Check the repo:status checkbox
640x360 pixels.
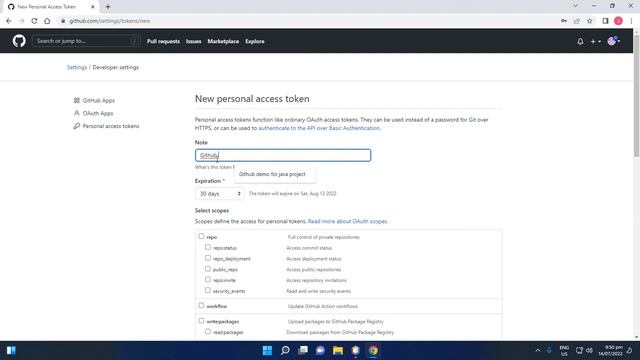(208, 247)
